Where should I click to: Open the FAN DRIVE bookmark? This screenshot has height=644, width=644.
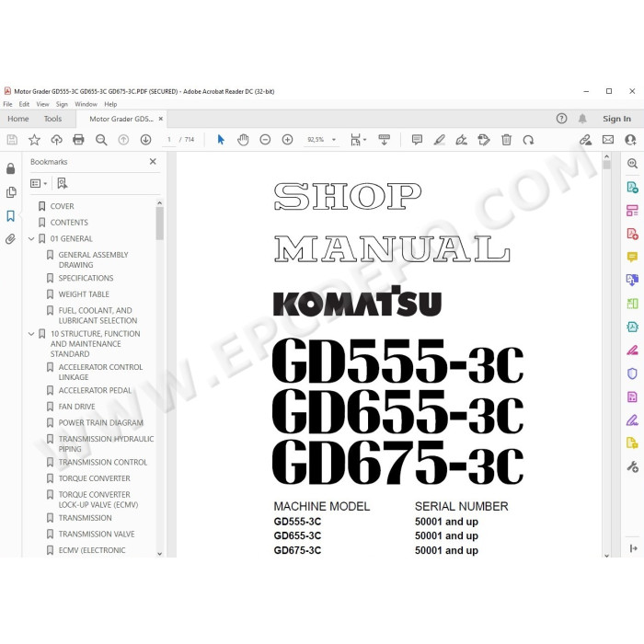(76, 407)
